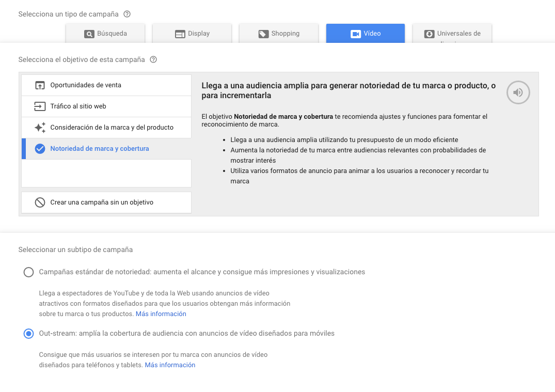Click the monitor icon on the Display tab
Image resolution: width=555 pixels, height=392 pixels.
[180, 33]
